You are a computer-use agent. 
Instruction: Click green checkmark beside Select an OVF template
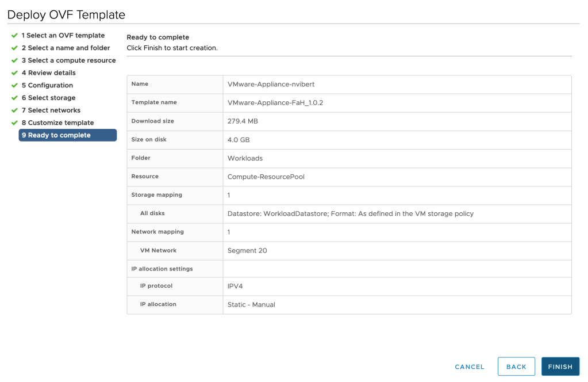click(x=14, y=36)
